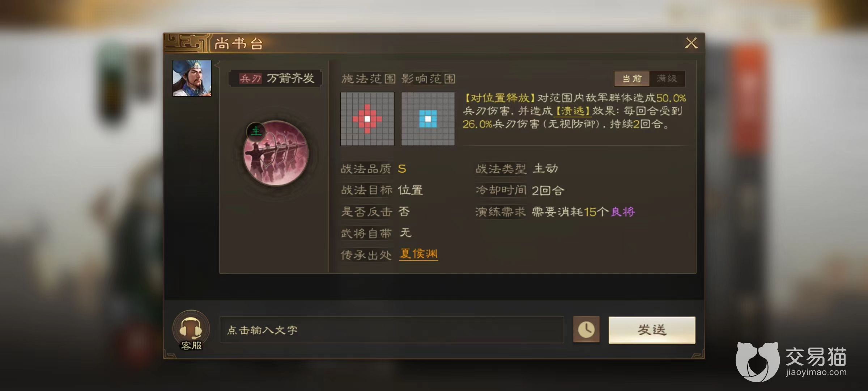Send message with 发送 button

pyautogui.click(x=652, y=330)
